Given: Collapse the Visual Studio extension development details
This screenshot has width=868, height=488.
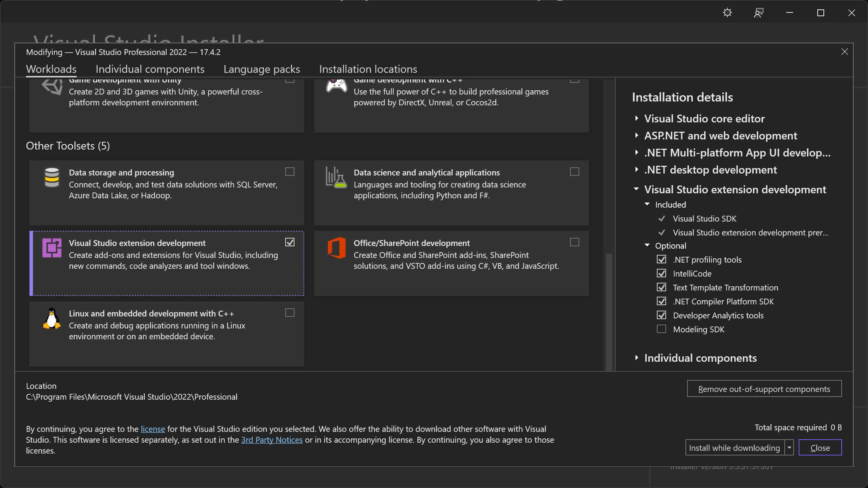Looking at the screenshot, I should point(636,189).
